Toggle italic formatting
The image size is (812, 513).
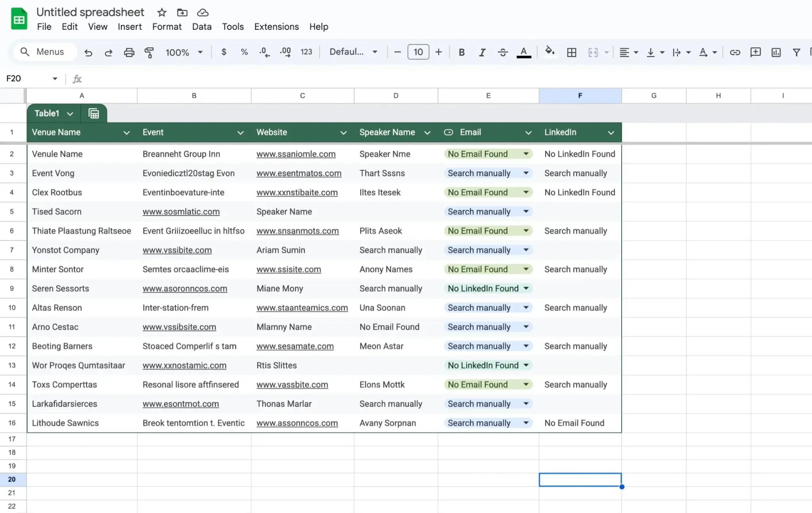click(x=482, y=52)
